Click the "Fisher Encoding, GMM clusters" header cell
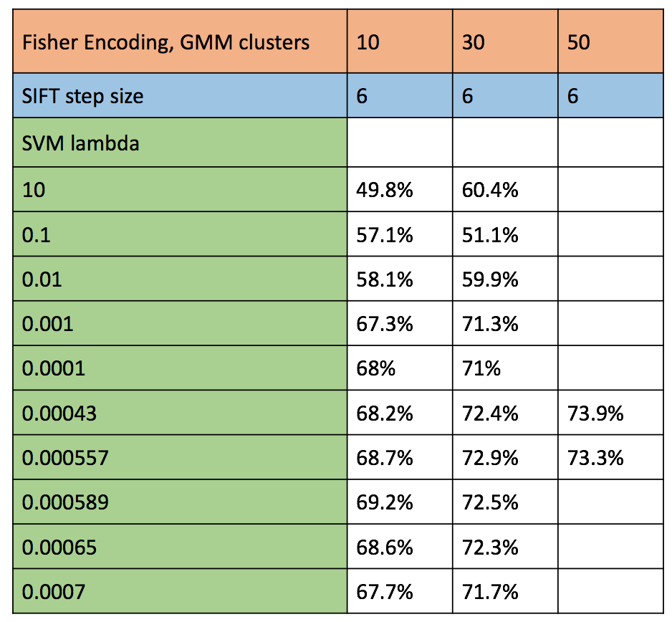Viewport: 672px width, 622px height. (166, 42)
